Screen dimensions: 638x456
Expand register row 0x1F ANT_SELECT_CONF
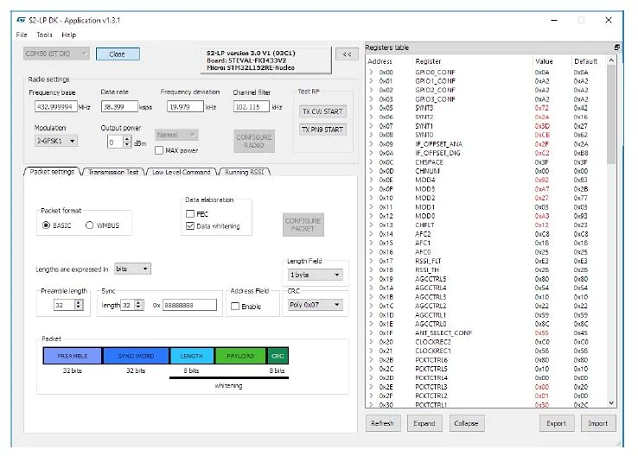tap(371, 333)
